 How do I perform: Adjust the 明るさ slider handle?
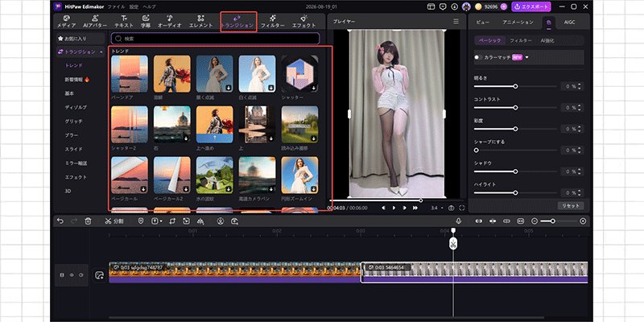[515, 86]
